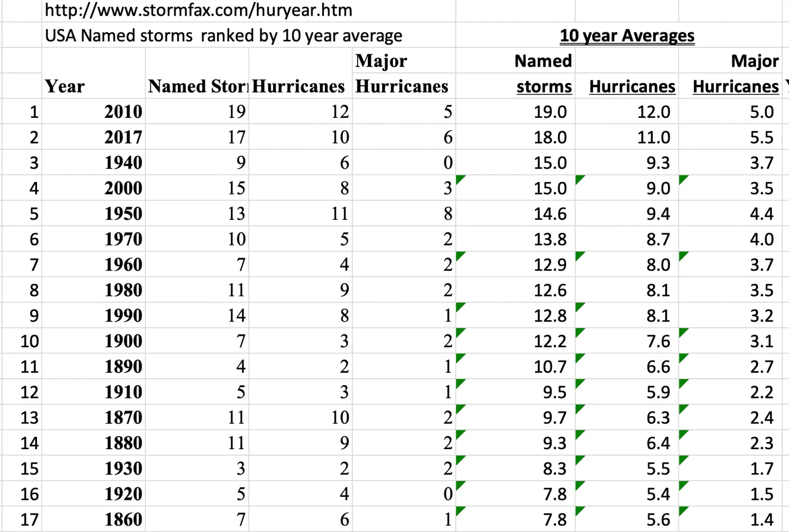Click the USA Named storms title cell
The height and width of the screenshot is (532, 789).
pos(223,35)
